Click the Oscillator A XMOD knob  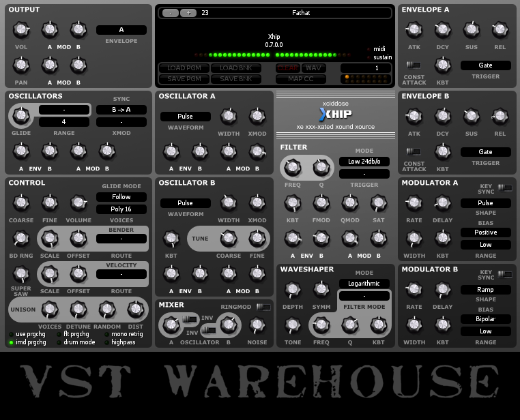[257, 116]
